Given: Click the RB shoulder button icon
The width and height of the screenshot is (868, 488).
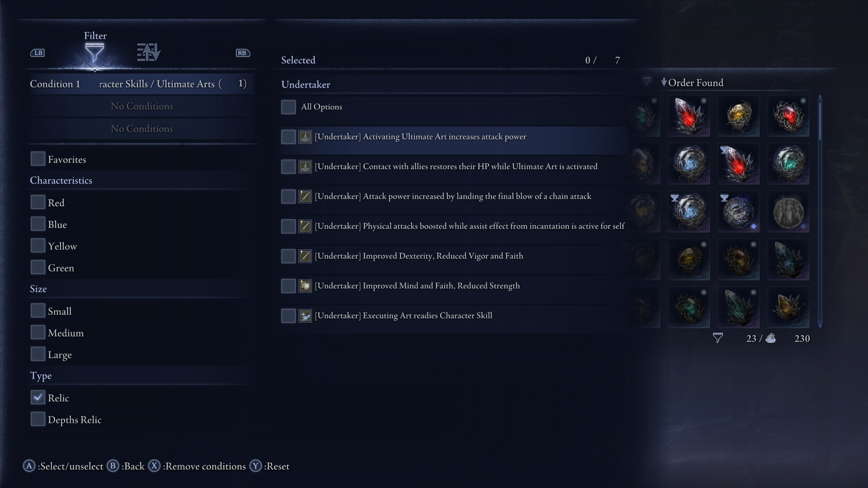Looking at the screenshot, I should [x=243, y=53].
